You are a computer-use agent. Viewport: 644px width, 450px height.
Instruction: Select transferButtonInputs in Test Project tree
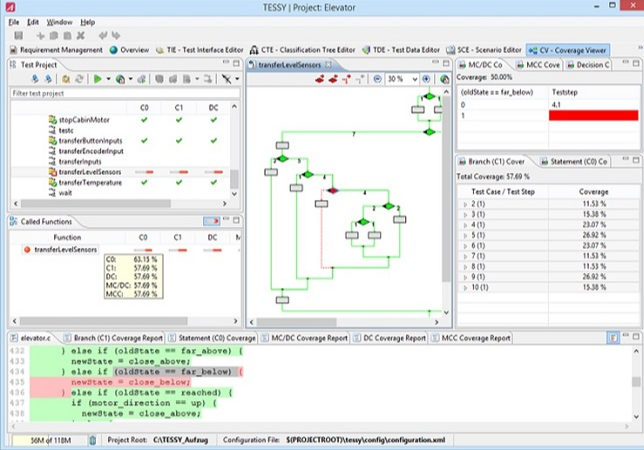point(90,141)
